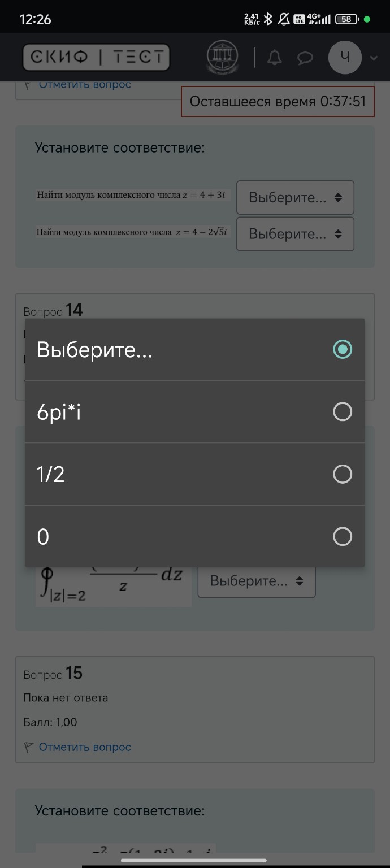
Task: Open the profile avatar with letter Ч
Action: (345, 57)
